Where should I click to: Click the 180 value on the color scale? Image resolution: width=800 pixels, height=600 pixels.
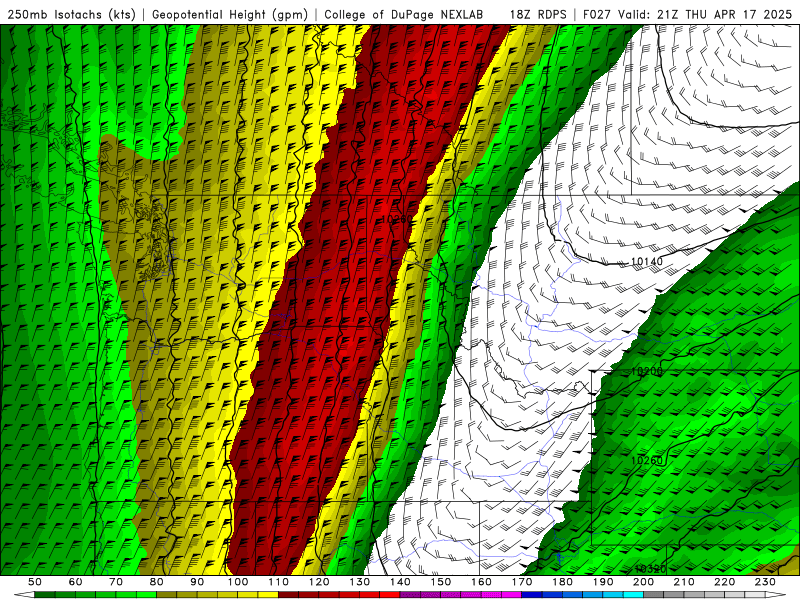[x=562, y=582]
